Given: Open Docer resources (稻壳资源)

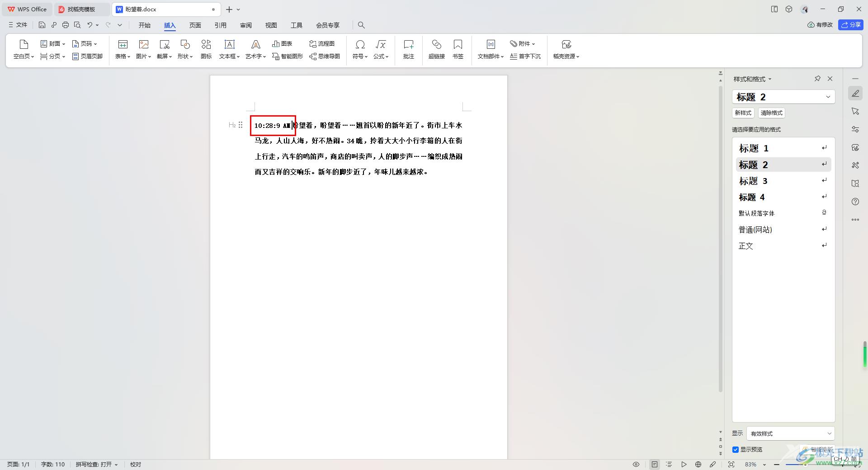Looking at the screenshot, I should point(566,49).
